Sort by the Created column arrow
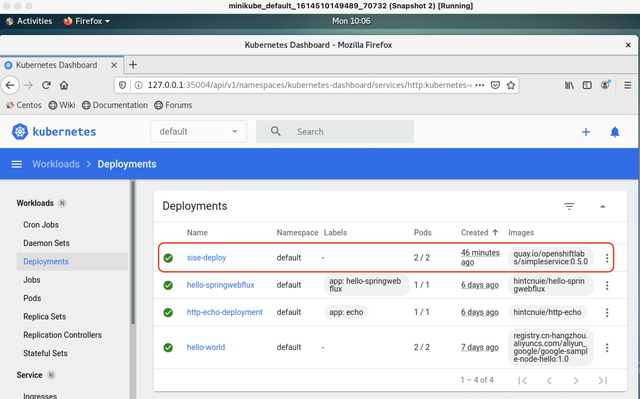Viewport: 640px width, 399px height. [495, 233]
